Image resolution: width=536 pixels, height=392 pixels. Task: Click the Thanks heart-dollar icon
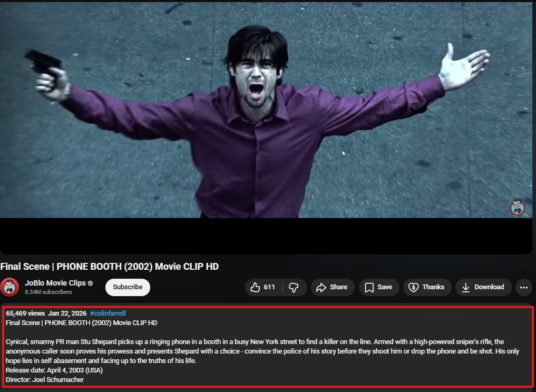coord(413,288)
